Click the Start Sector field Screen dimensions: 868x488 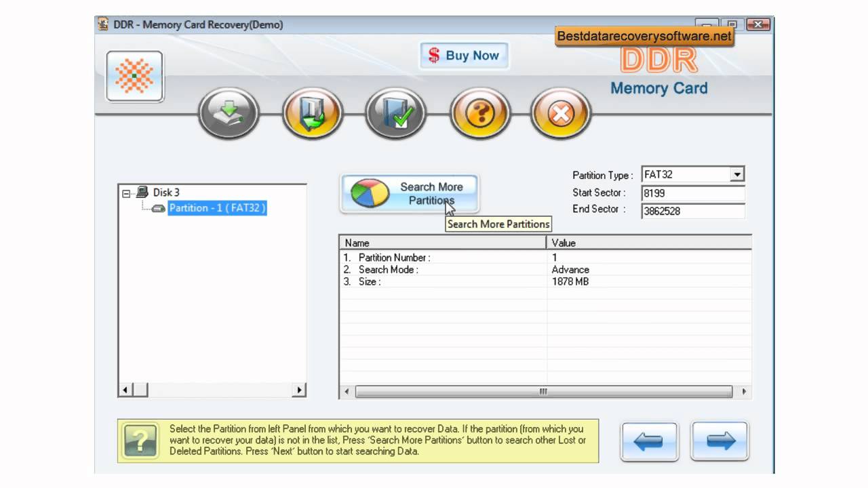pyautogui.click(x=693, y=193)
